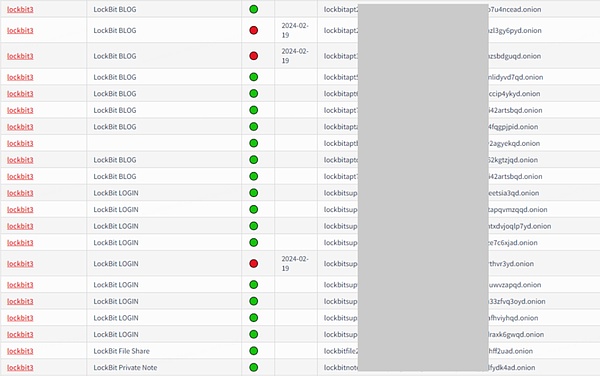
Task: Click the red status dot in the rthvr3yd.onion row
Action: [x=253, y=264]
